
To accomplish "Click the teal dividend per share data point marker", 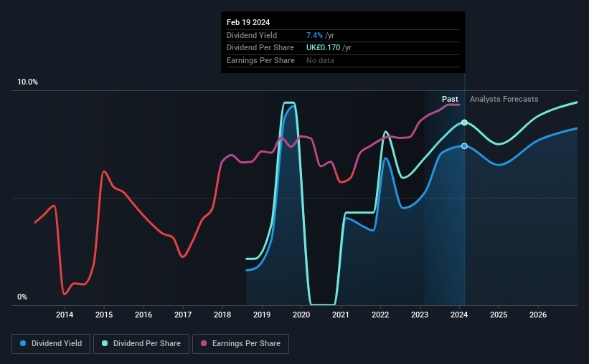I will 464,123.
